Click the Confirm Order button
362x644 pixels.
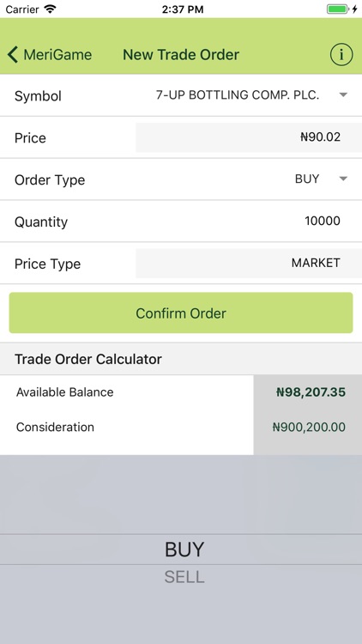pos(181,313)
